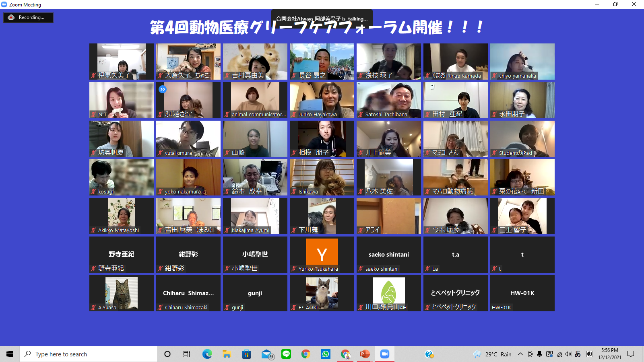Open LINE app from the taskbar
Viewport: 644px width, 362px height.
[x=286, y=354]
